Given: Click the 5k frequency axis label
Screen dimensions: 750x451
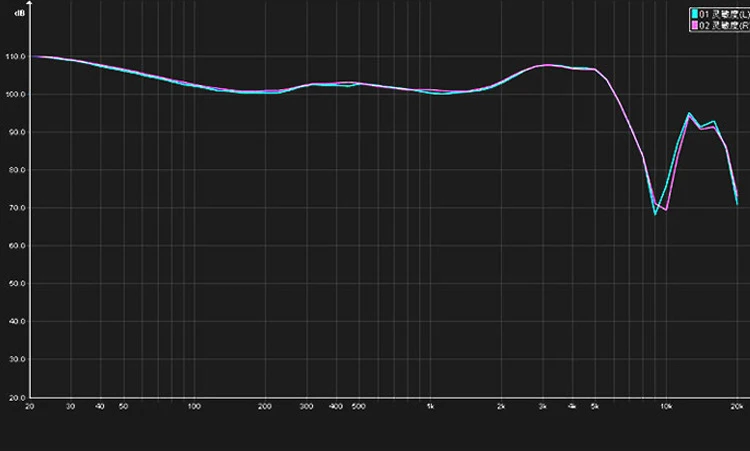Looking at the screenshot, I should (595, 407).
